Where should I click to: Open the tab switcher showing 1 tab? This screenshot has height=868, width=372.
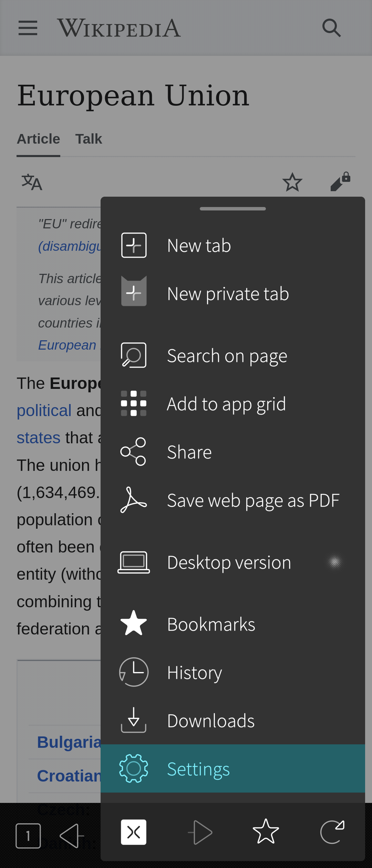click(x=28, y=836)
